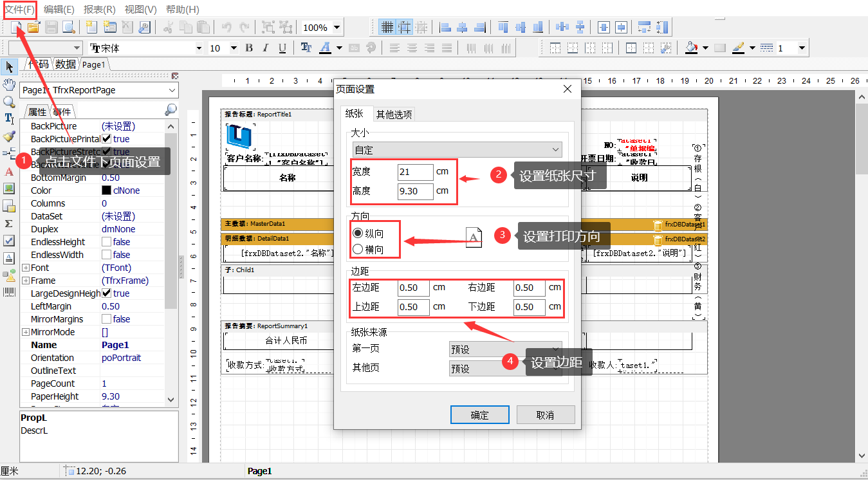Select the Picture object tool

click(x=9, y=189)
